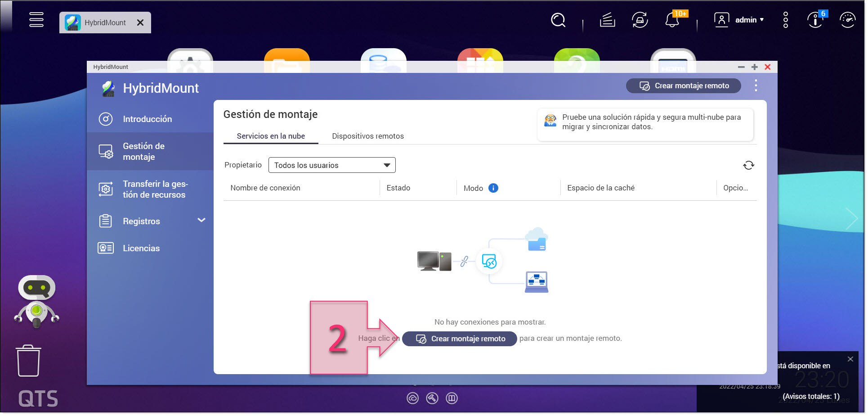Expand the Registros sidebar section
Screen dimensions: 868x416
pos(202,221)
